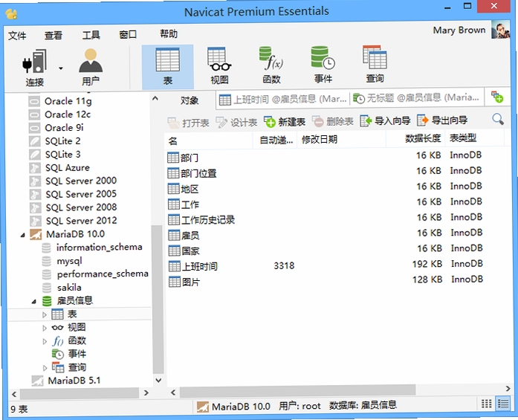Click the new tab plus icon
The image size is (518, 420).
pyautogui.click(x=497, y=97)
